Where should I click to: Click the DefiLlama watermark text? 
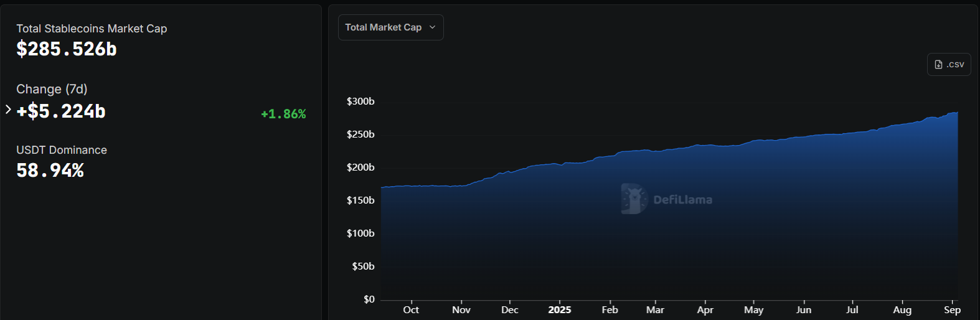click(x=682, y=200)
